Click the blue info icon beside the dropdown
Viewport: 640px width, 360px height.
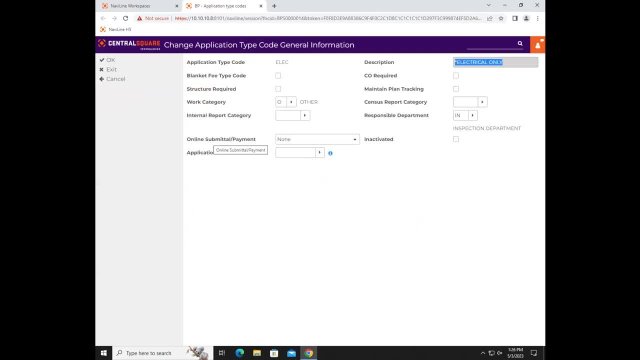pyautogui.click(x=330, y=153)
